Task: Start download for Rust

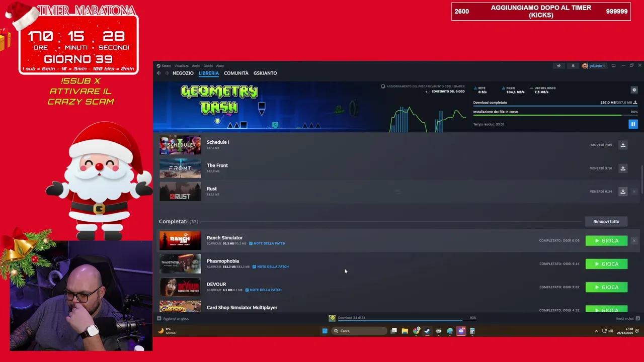Action: tap(623, 192)
